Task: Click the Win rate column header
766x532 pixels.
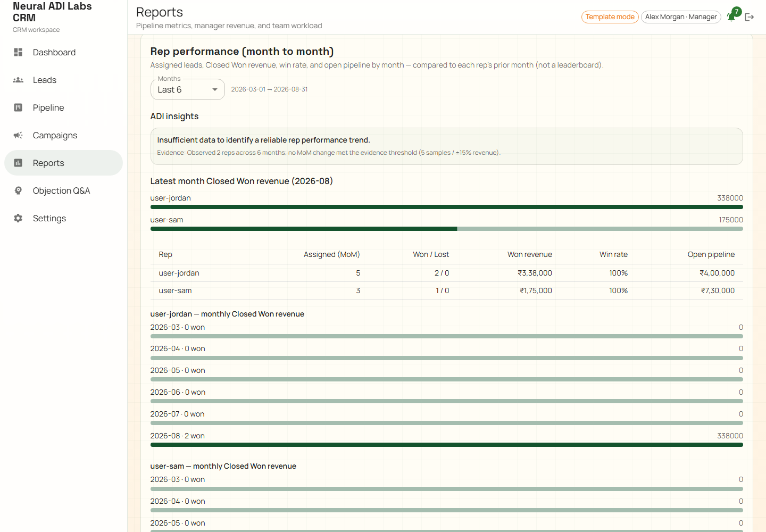Action: point(613,254)
